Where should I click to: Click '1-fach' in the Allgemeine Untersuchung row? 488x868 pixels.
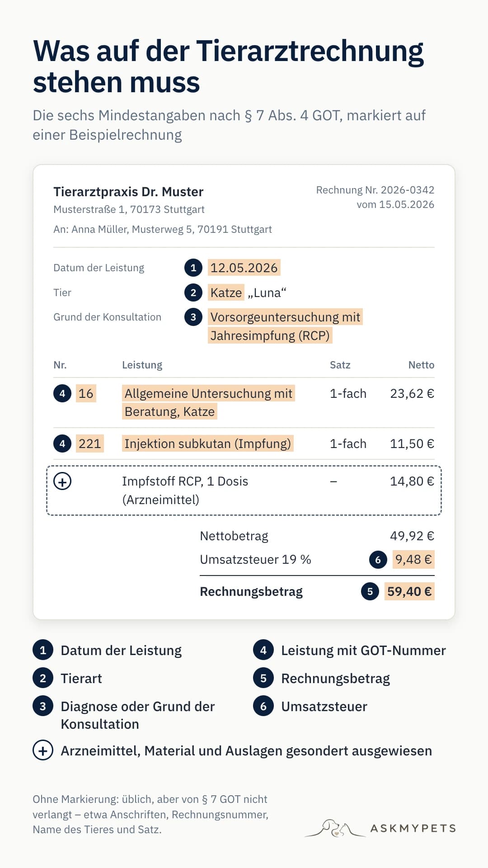pyautogui.click(x=348, y=393)
